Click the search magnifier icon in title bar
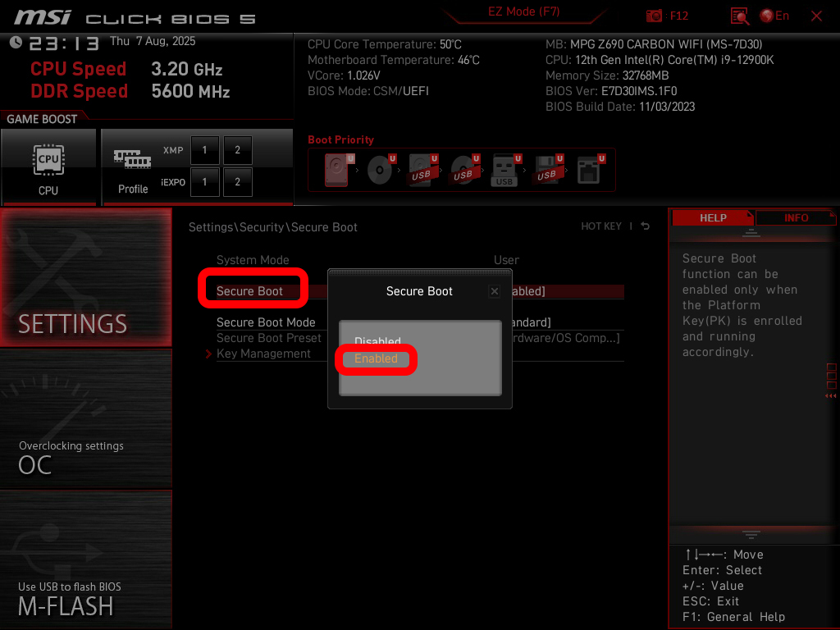The height and width of the screenshot is (630, 840). click(x=739, y=16)
